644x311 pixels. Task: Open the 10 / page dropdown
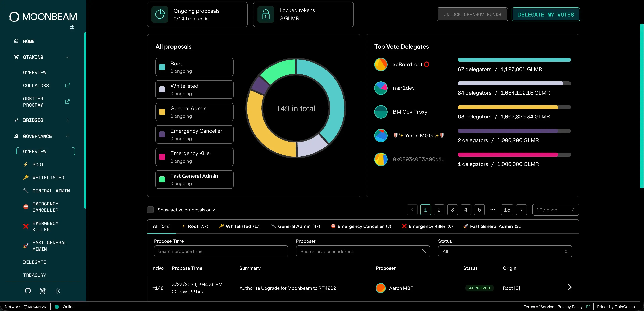pos(556,210)
